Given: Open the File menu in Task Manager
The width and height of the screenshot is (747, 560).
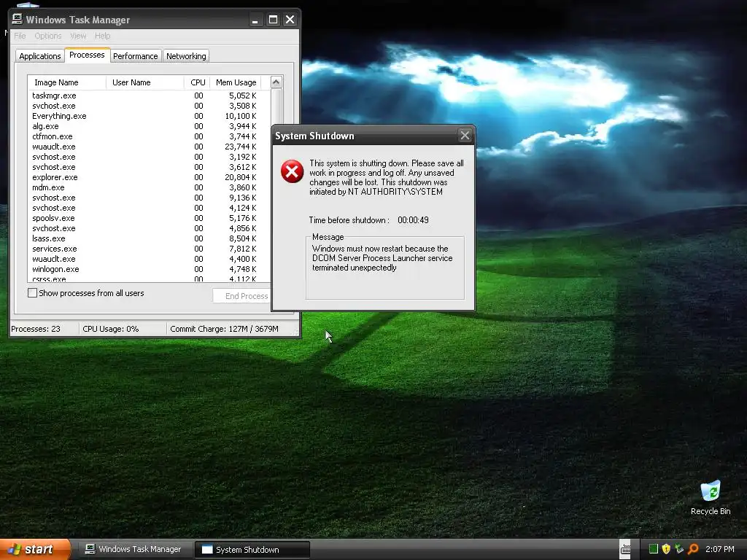Looking at the screenshot, I should [x=20, y=36].
